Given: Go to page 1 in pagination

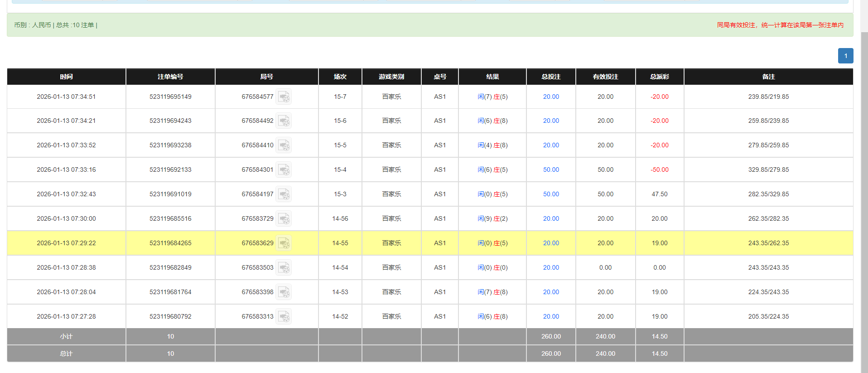Looking at the screenshot, I should (845, 56).
